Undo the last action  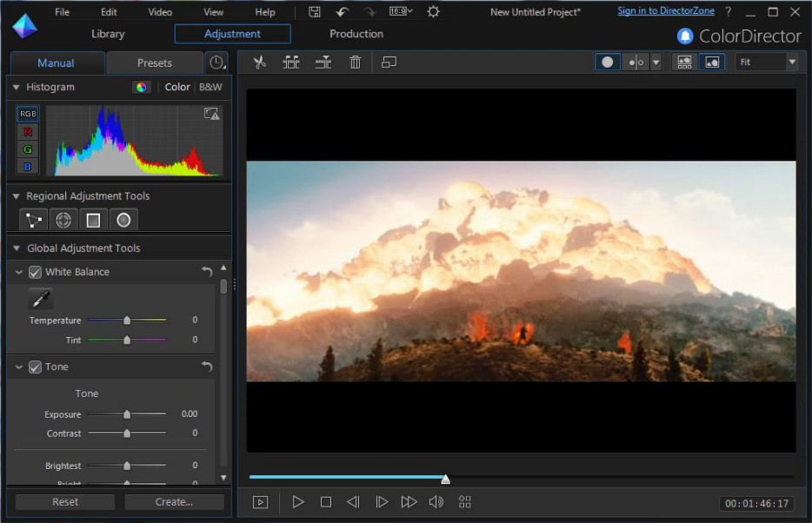(342, 12)
